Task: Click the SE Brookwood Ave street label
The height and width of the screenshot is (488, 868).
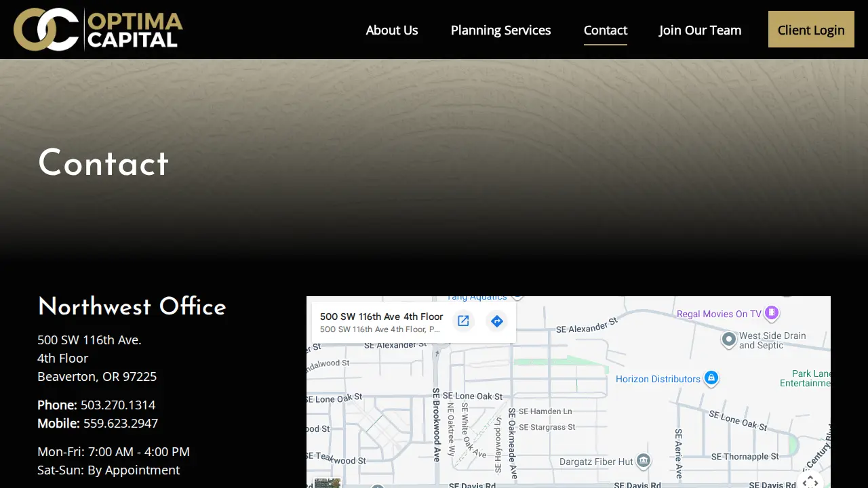Action: click(437, 425)
